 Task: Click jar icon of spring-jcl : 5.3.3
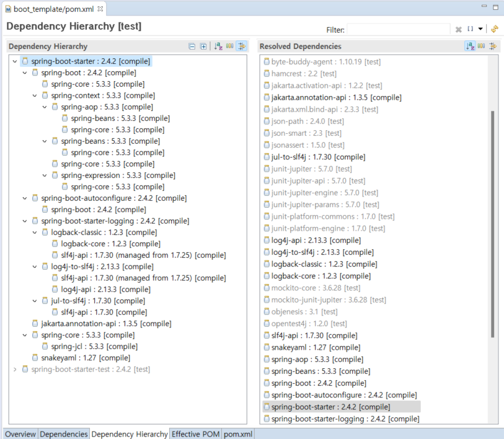(45, 347)
